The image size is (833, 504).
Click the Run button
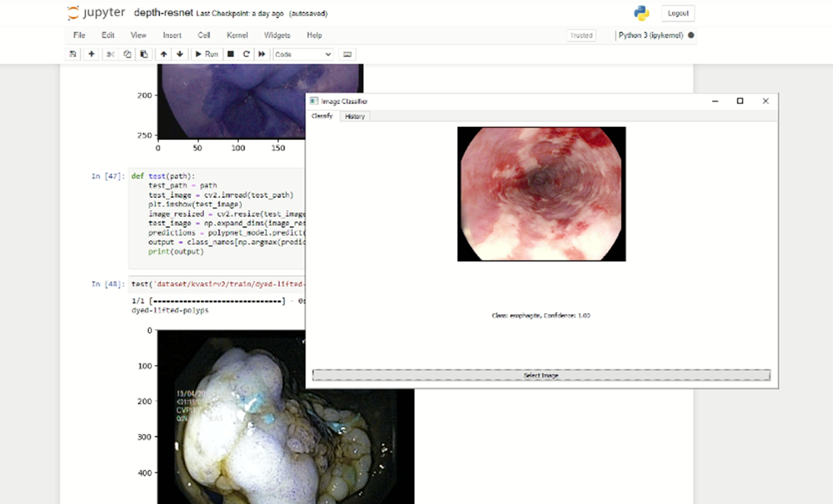coord(206,54)
